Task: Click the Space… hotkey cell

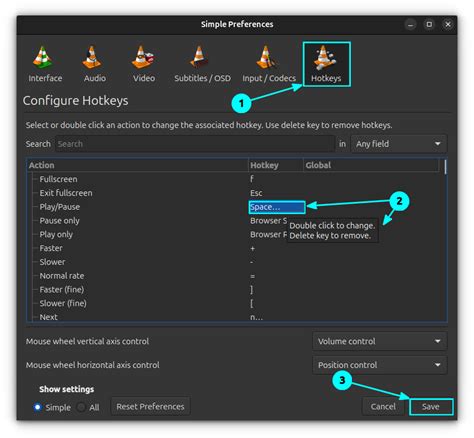Action: tap(277, 207)
